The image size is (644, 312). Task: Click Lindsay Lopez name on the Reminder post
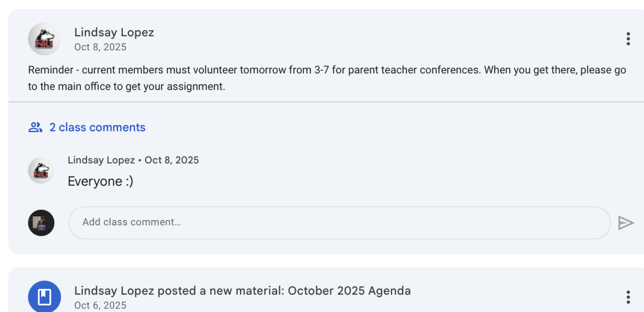(x=114, y=33)
